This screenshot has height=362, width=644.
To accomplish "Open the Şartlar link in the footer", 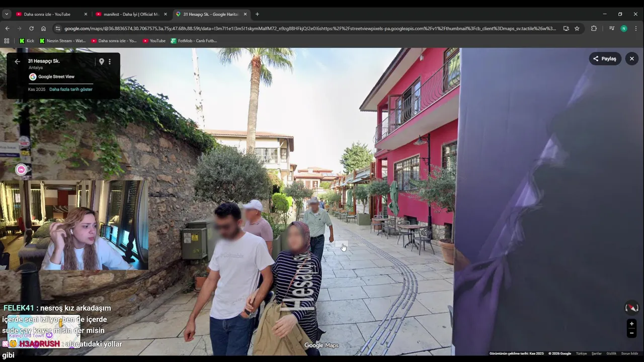I will [x=597, y=353].
